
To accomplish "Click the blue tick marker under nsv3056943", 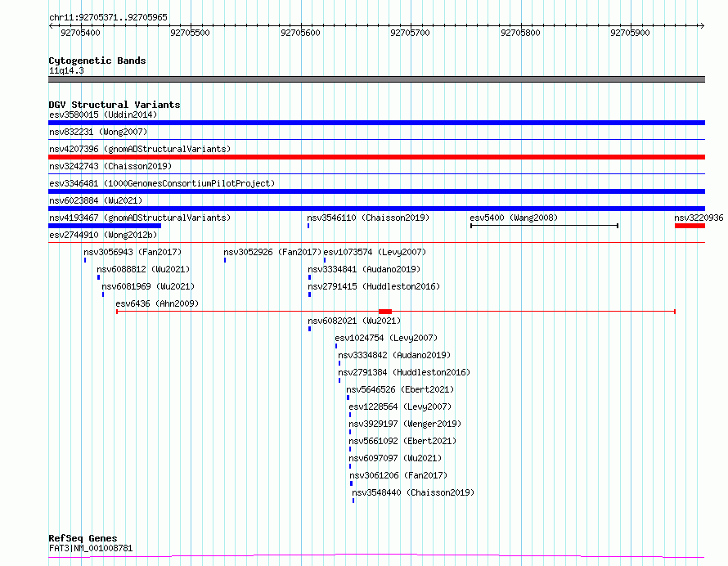I will 85,260.
